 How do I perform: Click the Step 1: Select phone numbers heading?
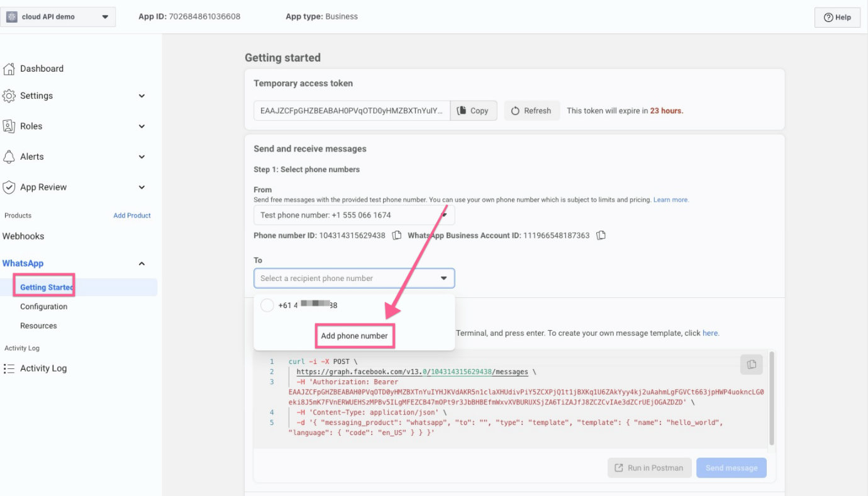click(306, 170)
